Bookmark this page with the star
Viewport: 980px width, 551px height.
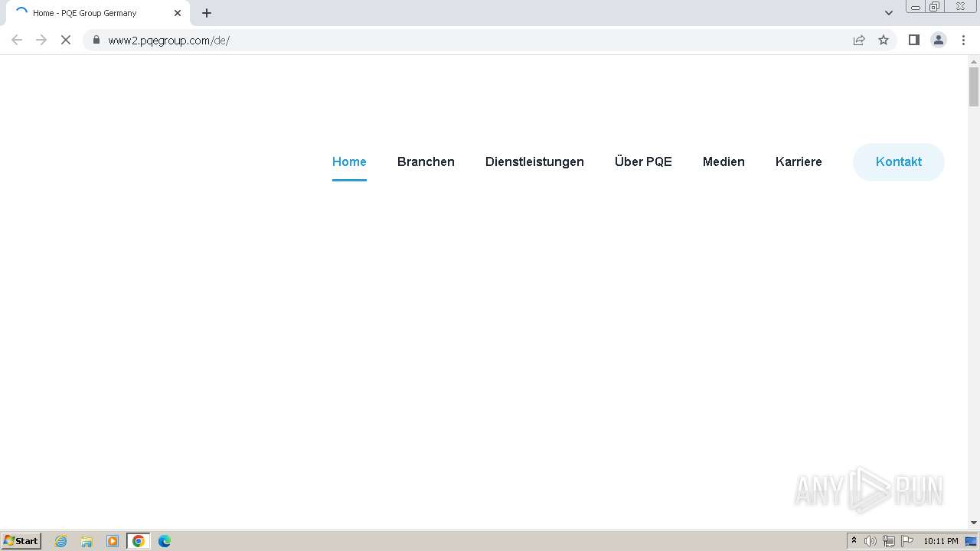[884, 40]
